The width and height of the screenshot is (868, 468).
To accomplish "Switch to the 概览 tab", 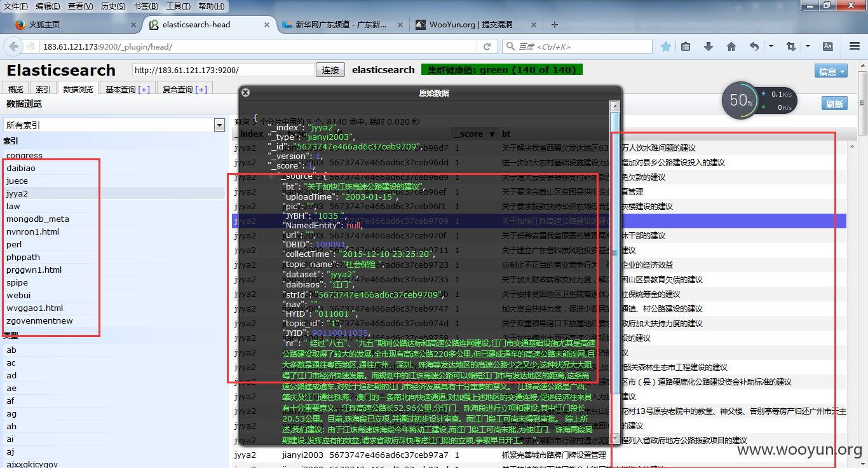I will tap(16, 90).
